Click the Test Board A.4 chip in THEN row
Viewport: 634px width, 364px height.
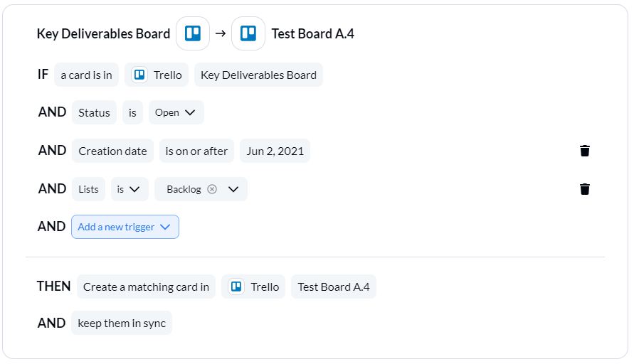click(334, 287)
